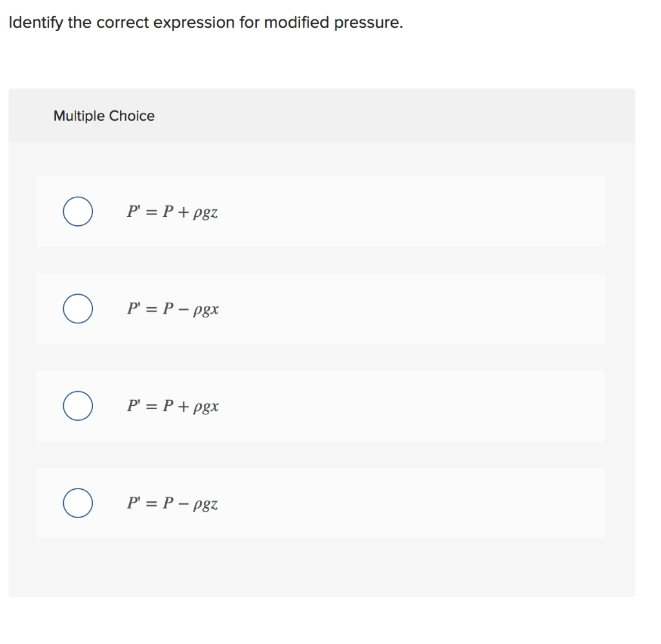Select the radio button for P' = P − ρgx
The height and width of the screenshot is (644, 661).
(x=77, y=308)
